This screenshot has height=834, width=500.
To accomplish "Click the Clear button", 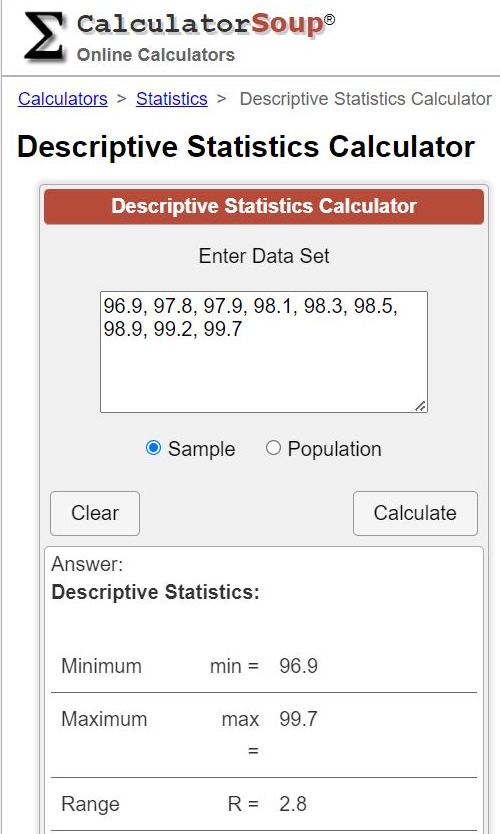I will click(x=95, y=513).
